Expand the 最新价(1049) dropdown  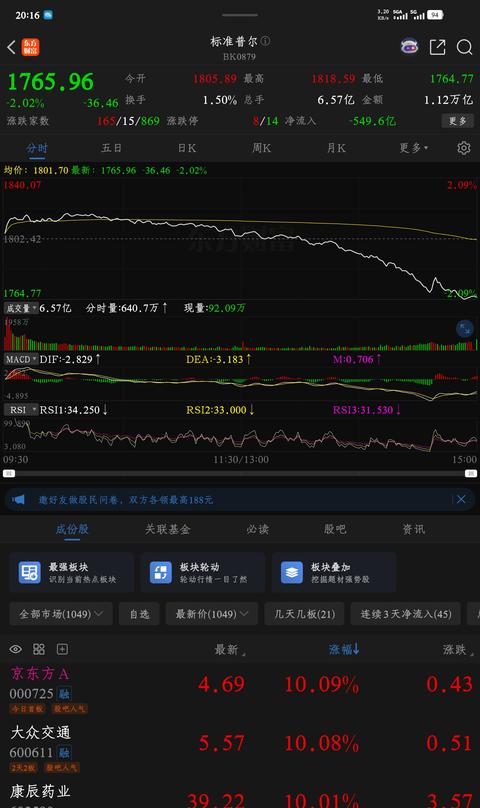212,614
